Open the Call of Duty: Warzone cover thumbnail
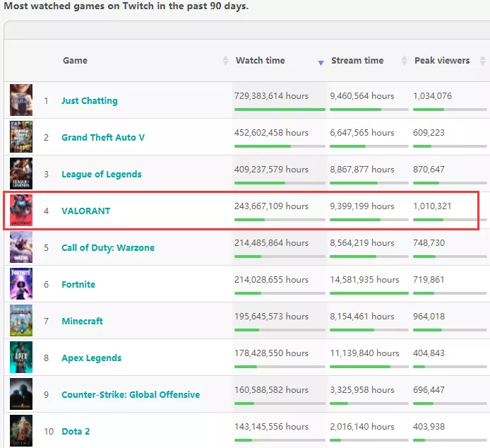 (x=21, y=247)
